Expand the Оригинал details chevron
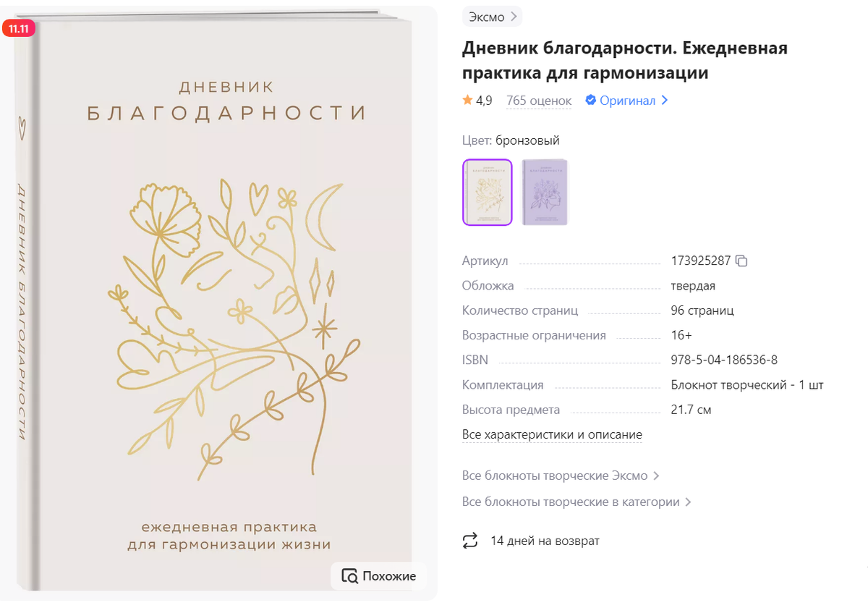Image resolution: width=868 pixels, height=608 pixels. (x=665, y=100)
